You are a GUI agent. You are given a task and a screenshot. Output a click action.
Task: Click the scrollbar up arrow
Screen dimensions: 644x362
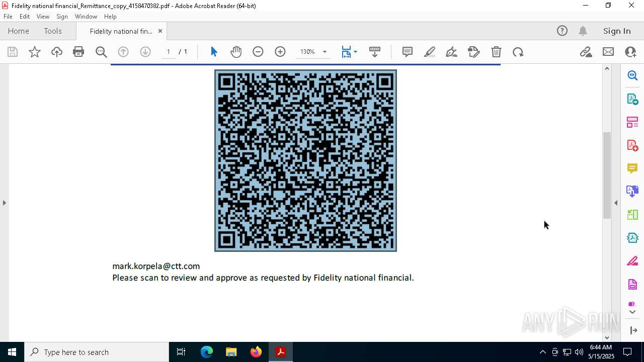pyautogui.click(x=607, y=68)
